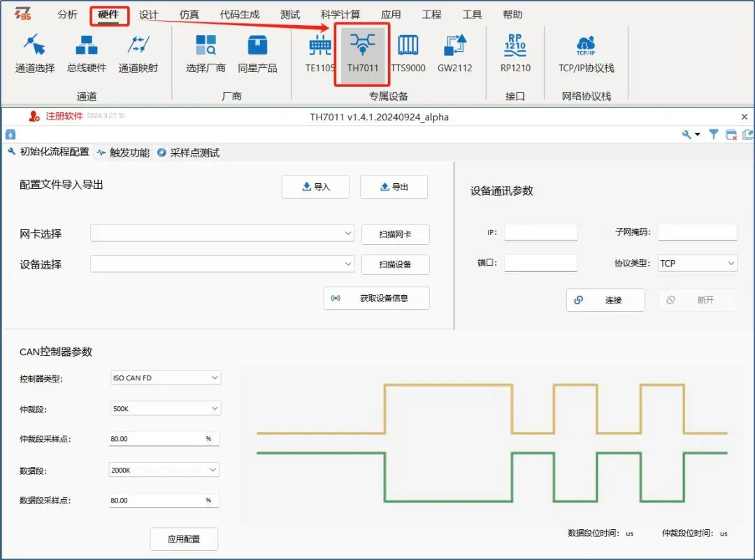The image size is (755, 560).
Task: Open the 通道选择 channel selection tool
Action: click(35, 53)
